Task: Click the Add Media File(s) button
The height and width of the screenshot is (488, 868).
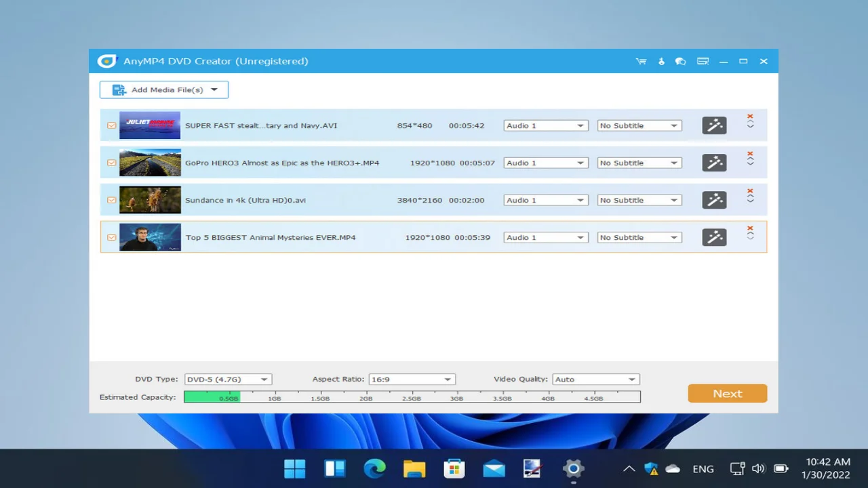Action: [164, 89]
